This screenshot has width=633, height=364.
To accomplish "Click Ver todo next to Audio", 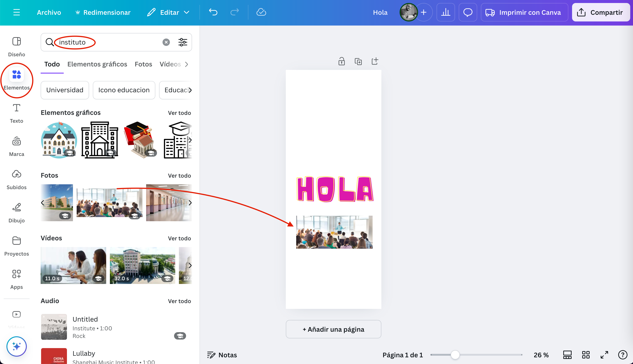I will [179, 301].
